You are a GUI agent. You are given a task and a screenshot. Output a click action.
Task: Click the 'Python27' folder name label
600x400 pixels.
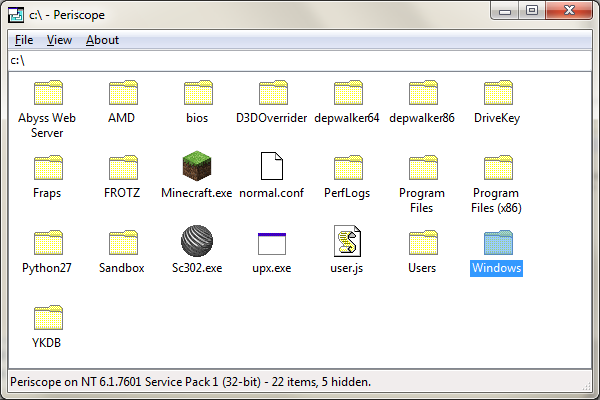pyautogui.click(x=47, y=268)
